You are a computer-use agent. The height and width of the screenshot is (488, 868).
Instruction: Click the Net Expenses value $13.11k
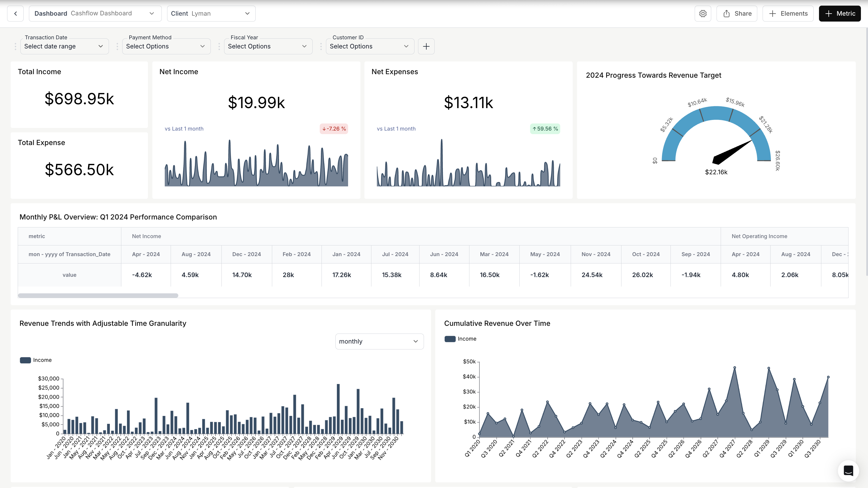[x=468, y=103]
